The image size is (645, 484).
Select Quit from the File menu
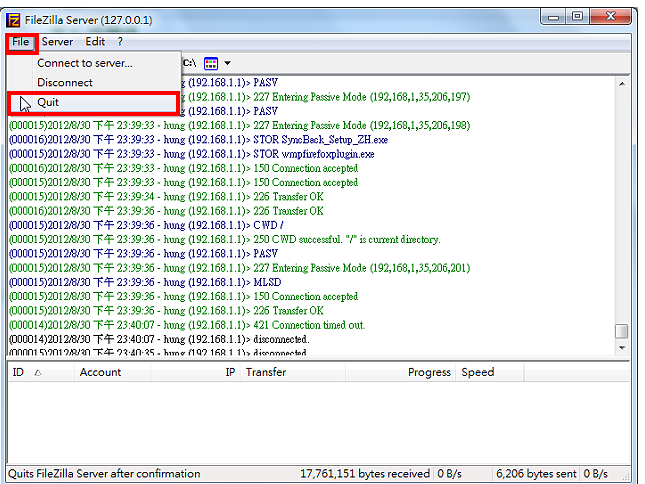pos(94,103)
